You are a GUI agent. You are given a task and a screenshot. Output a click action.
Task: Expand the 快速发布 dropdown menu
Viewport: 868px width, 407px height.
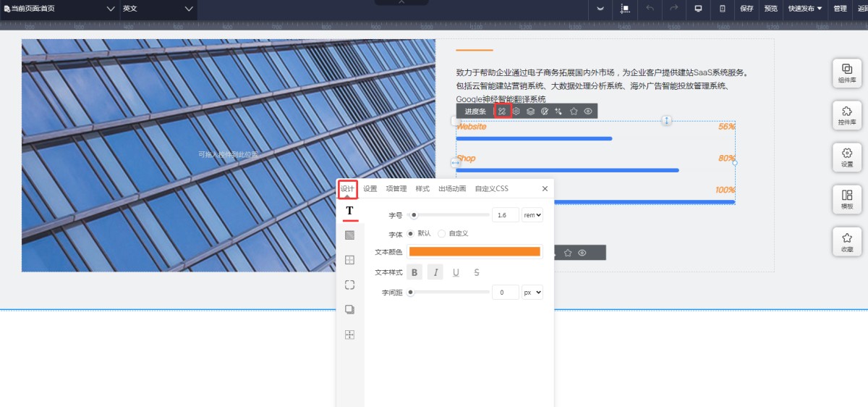pyautogui.click(x=805, y=9)
